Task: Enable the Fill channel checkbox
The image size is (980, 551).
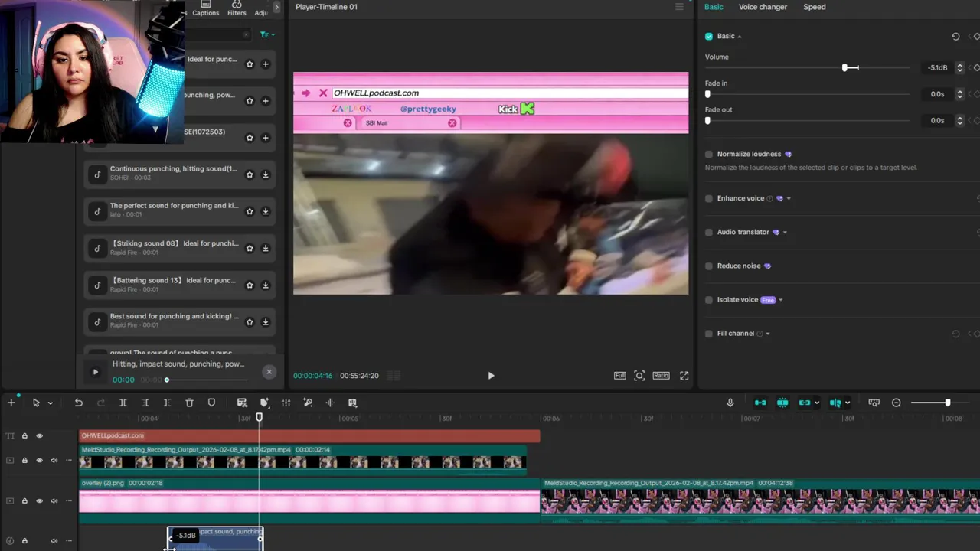Action: (709, 334)
